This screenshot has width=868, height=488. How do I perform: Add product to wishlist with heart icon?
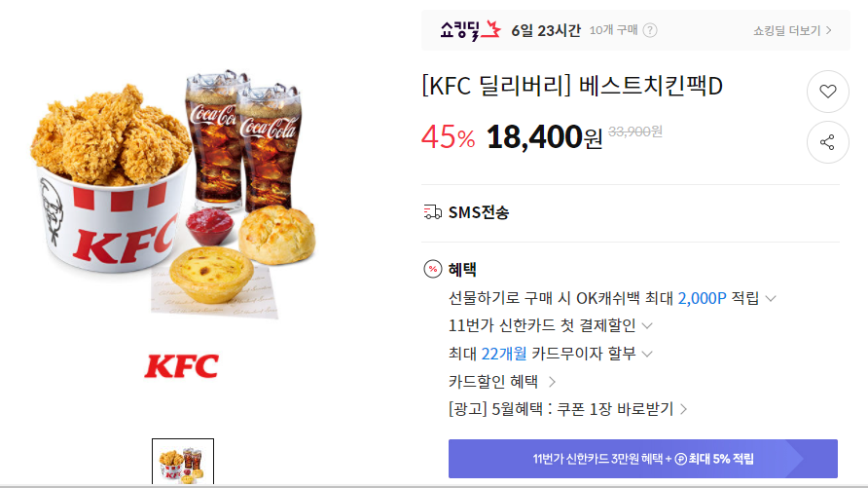(827, 92)
